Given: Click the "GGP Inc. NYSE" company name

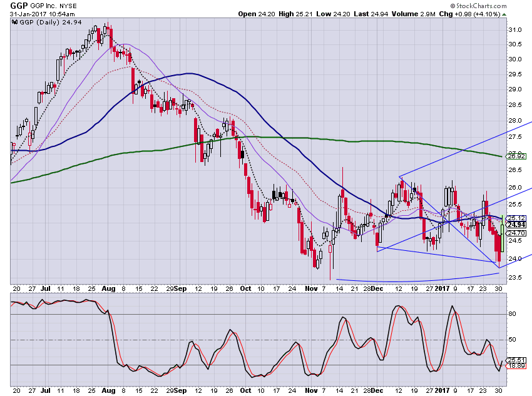Looking at the screenshot, I should [x=54, y=6].
